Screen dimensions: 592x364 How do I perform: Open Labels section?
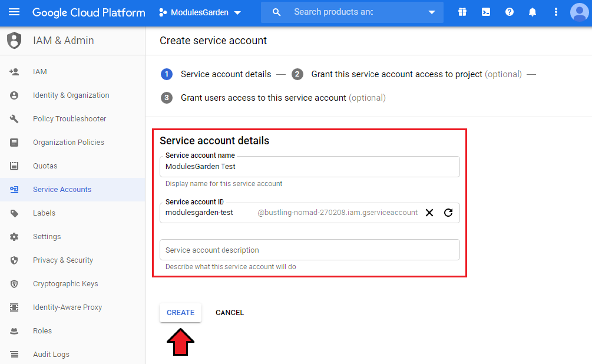tap(44, 213)
